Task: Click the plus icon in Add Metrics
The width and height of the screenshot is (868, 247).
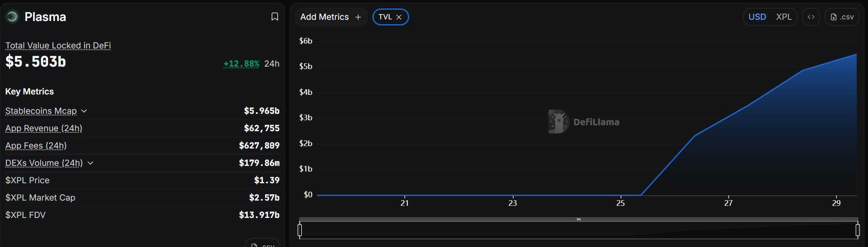Action: tap(358, 17)
